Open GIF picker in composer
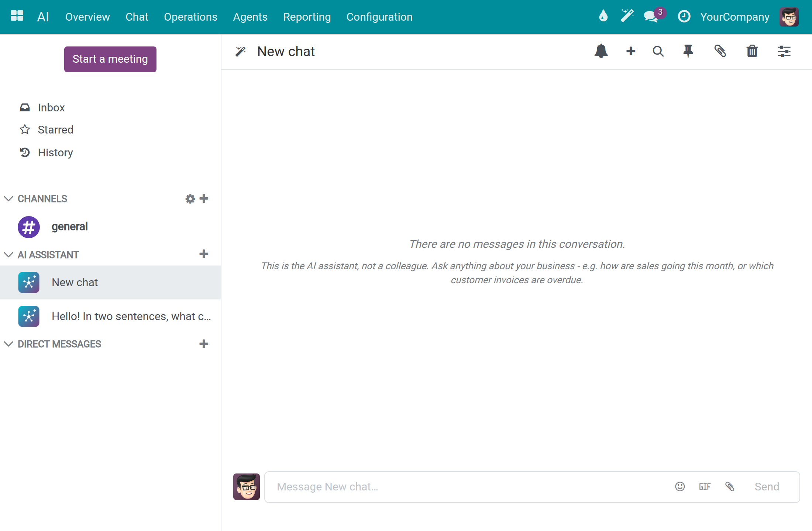Screen dimensions: 812x531 pos(705,487)
